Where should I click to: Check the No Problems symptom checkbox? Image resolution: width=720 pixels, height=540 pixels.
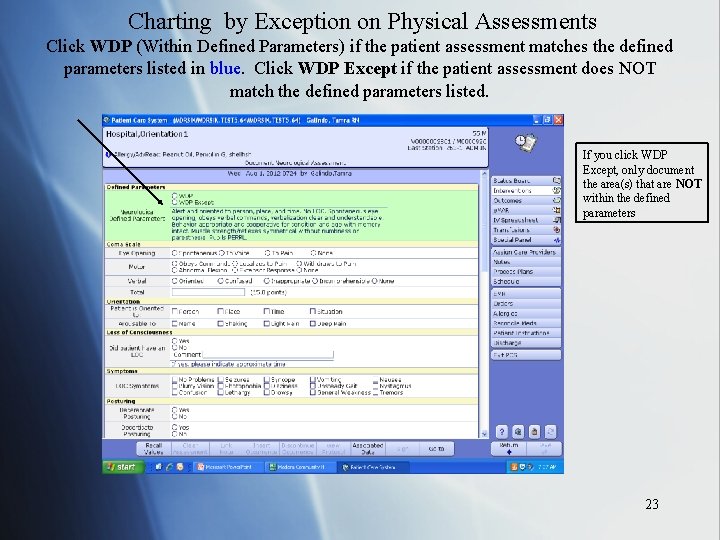click(174, 380)
